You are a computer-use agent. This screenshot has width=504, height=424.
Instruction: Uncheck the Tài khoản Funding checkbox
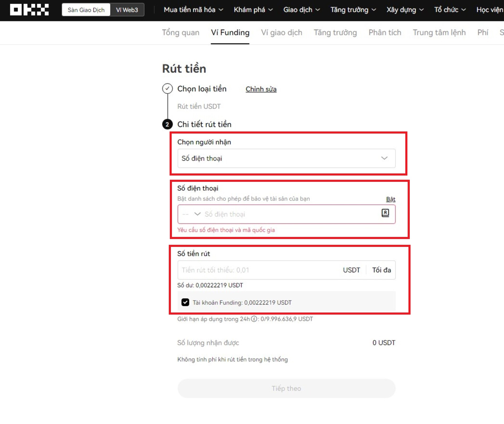point(185,302)
